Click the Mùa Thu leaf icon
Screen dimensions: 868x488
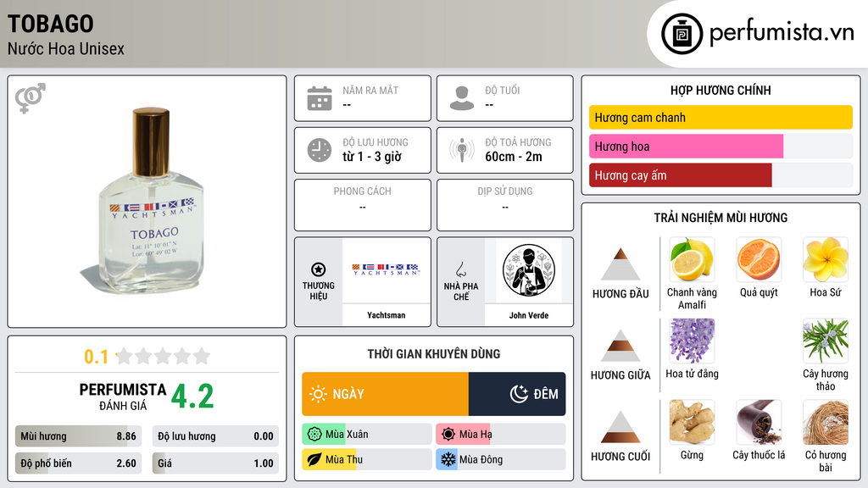[314, 459]
